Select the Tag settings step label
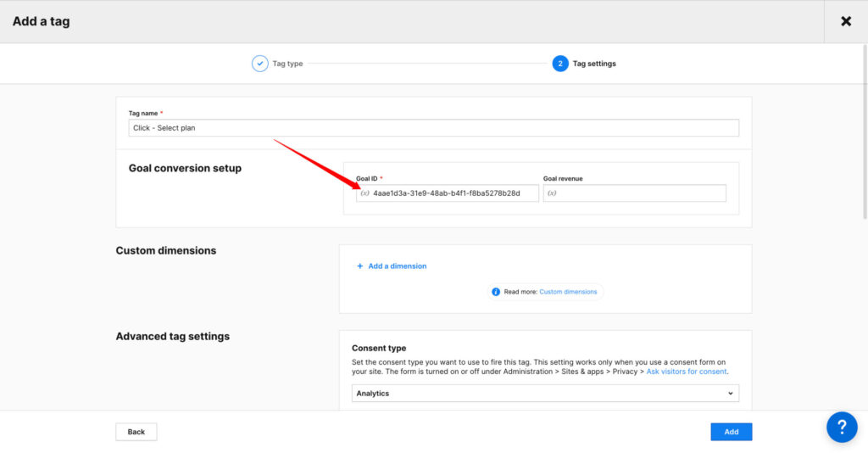 click(x=594, y=64)
